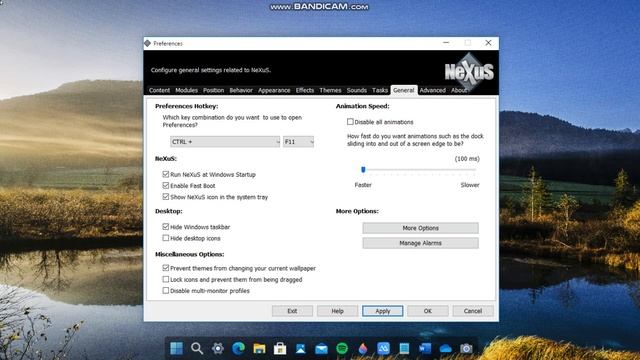Open the notepad document icon in the dock
Screen dimensions: 640x360
click(x=404, y=348)
